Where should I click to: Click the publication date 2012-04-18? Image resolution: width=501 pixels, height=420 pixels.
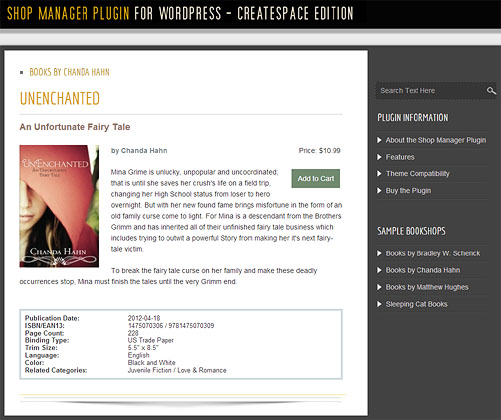pyautogui.click(x=144, y=318)
